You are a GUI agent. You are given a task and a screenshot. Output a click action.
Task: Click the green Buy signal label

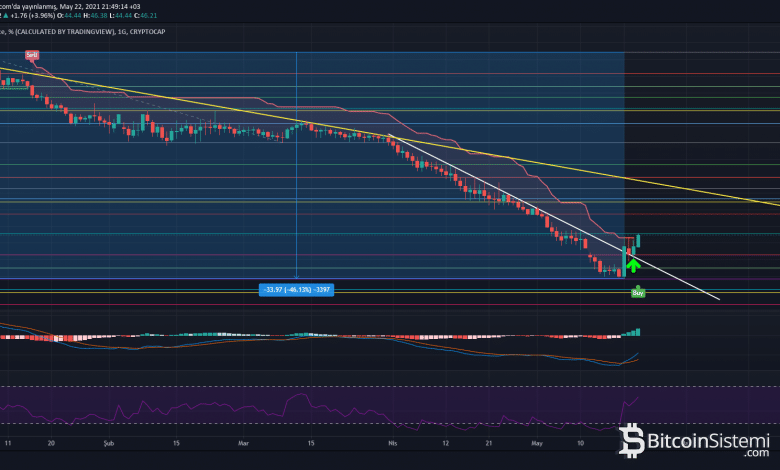coord(638,292)
